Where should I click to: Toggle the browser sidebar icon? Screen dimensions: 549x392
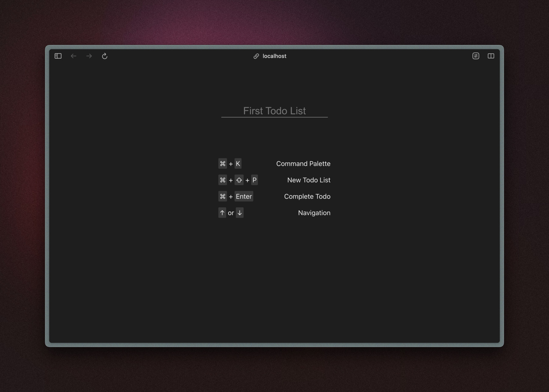click(x=58, y=56)
